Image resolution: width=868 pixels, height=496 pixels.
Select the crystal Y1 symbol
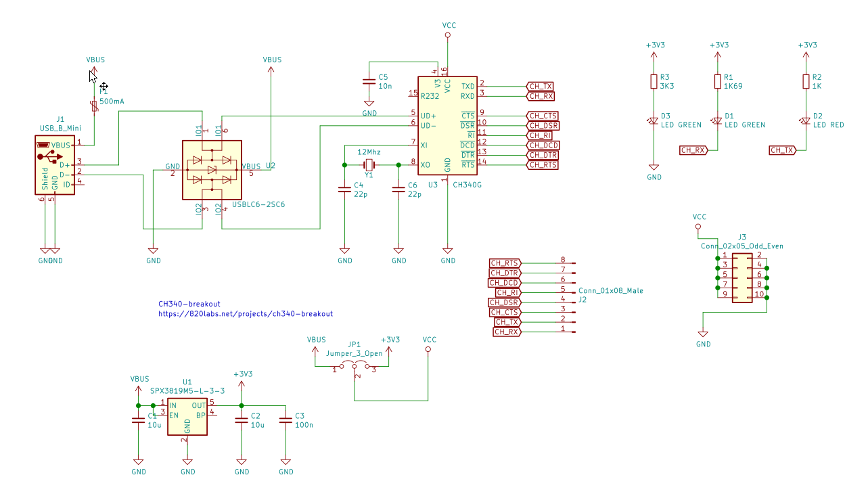point(369,165)
